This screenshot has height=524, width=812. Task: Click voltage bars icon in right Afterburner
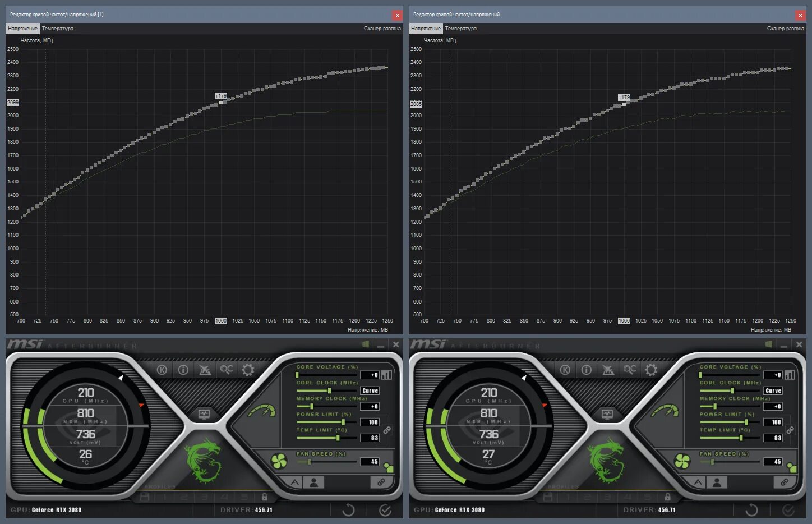[x=790, y=375]
